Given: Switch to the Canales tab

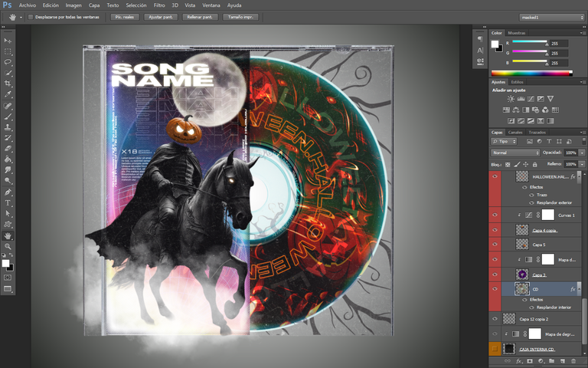Looking at the screenshot, I should [514, 132].
